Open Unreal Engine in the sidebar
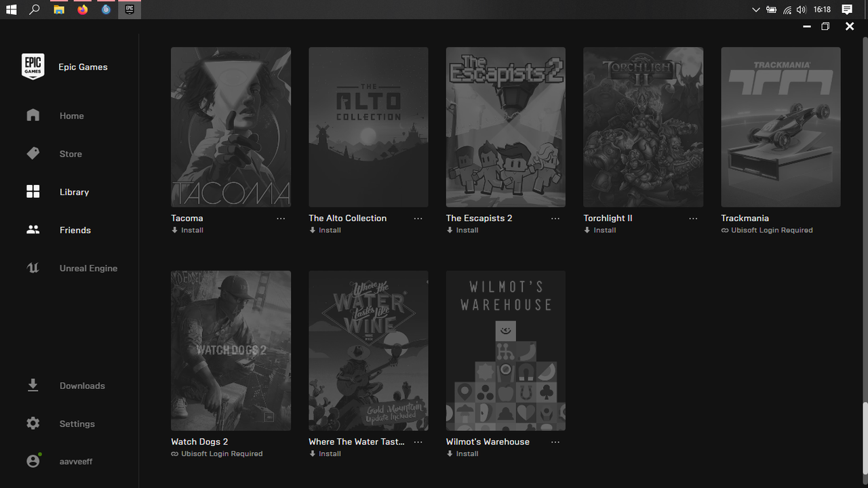This screenshot has width=868, height=488. tap(88, 268)
